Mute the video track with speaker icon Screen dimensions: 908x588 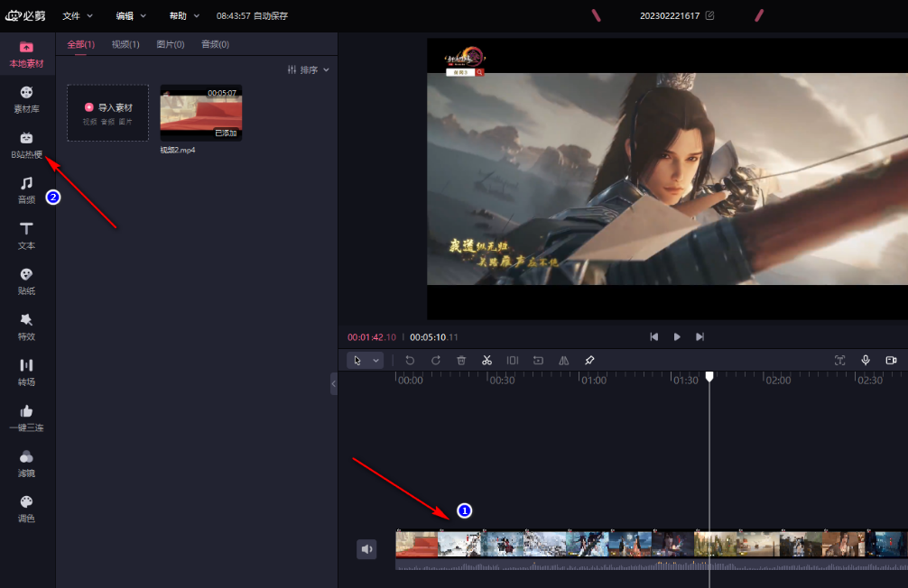(366, 549)
